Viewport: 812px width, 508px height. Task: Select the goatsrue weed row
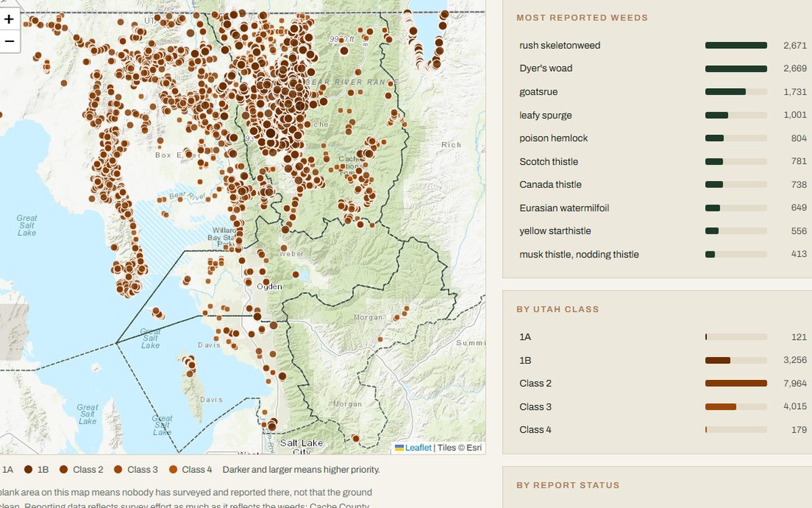[x=662, y=91]
